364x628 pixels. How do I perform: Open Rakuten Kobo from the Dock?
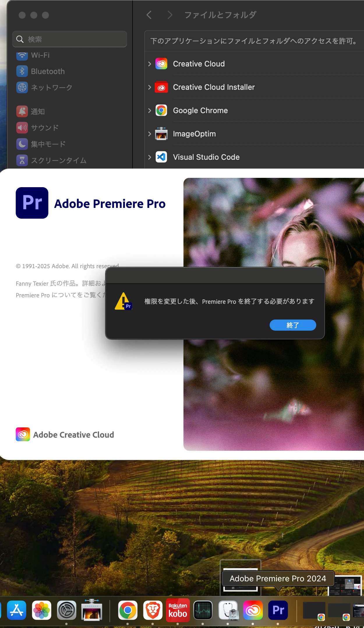tap(178, 610)
